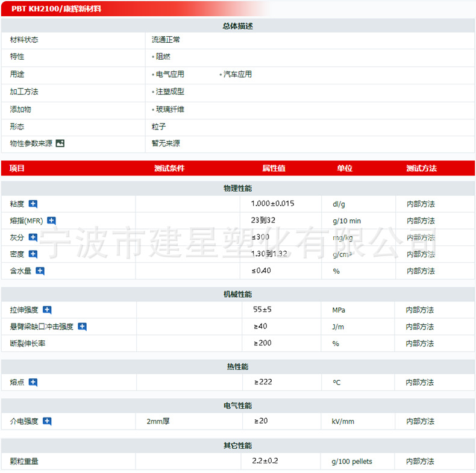Click the 颗粒重量 row label
The width and height of the screenshot is (476, 473).
24,462
